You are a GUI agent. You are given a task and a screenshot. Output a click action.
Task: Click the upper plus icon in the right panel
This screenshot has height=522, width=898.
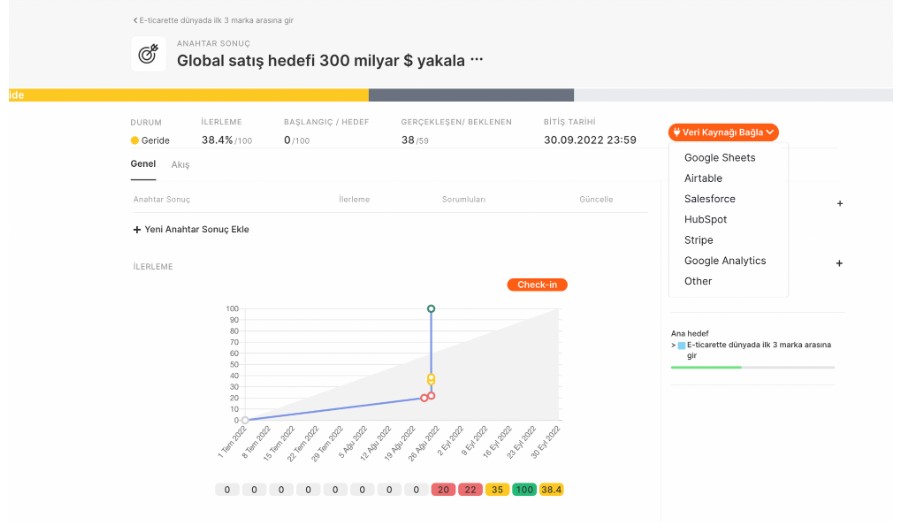click(840, 203)
